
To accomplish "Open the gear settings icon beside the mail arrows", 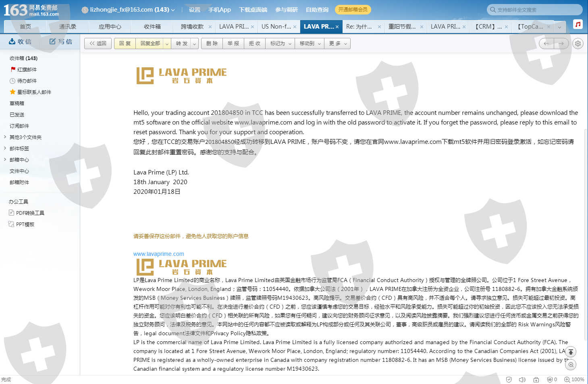I will click(578, 44).
